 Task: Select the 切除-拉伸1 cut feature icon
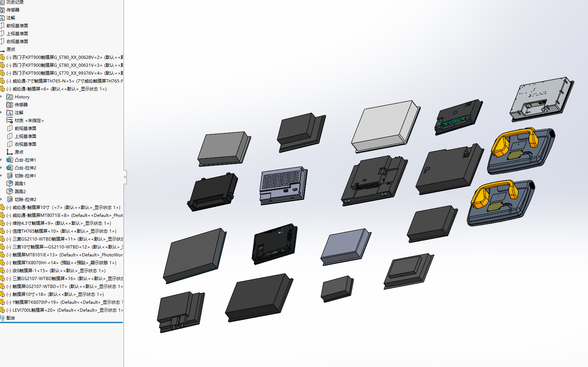(x=10, y=176)
